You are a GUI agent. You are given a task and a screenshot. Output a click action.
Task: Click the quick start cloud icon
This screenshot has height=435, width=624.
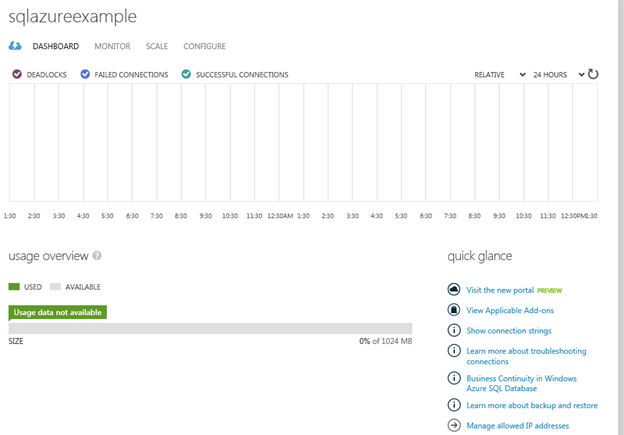(x=15, y=46)
